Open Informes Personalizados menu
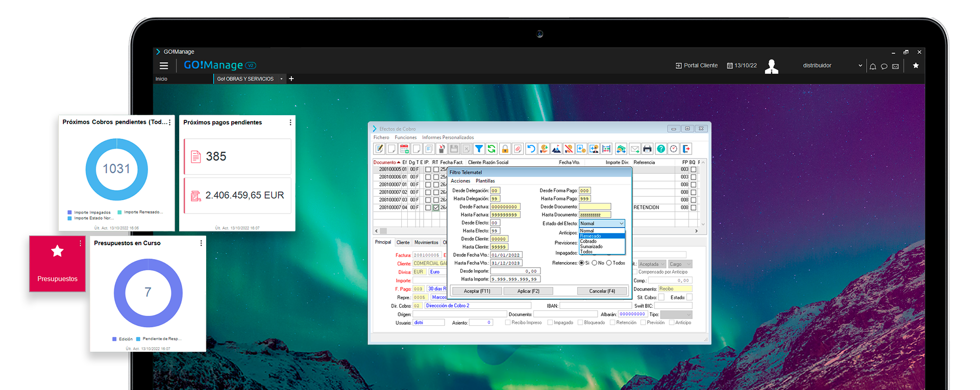Image resolution: width=980 pixels, height=390 pixels. pos(448,138)
